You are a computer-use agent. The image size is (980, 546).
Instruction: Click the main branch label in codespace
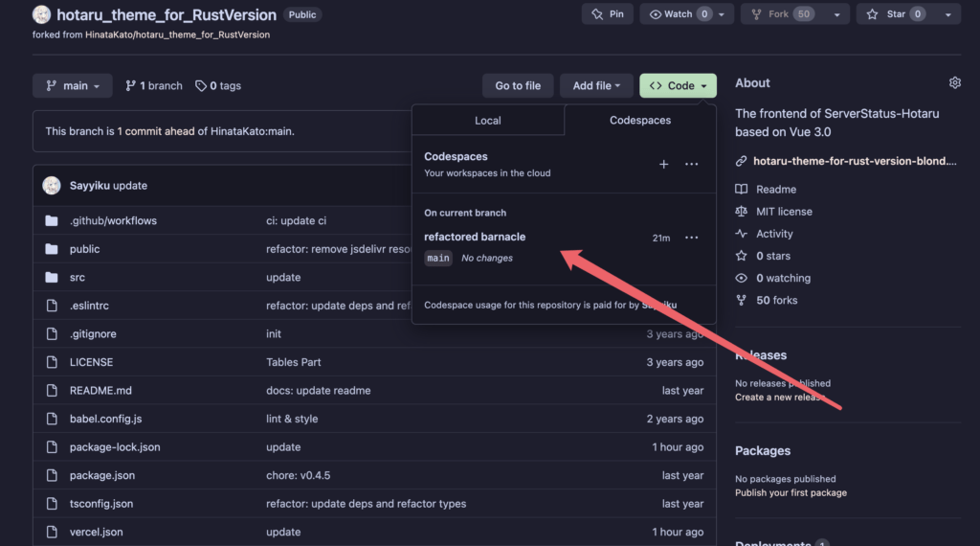pyautogui.click(x=438, y=258)
